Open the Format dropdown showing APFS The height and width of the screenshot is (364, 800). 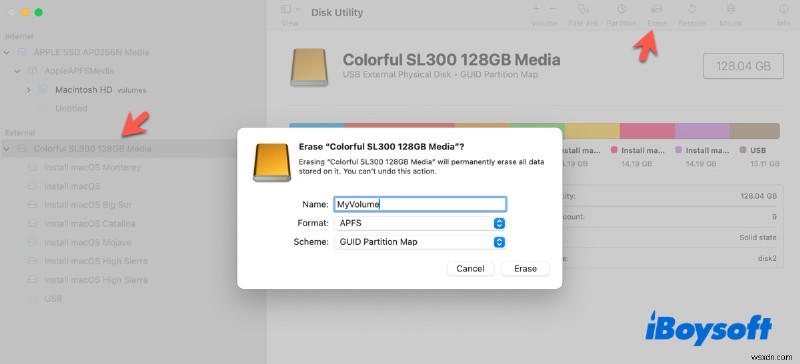click(420, 223)
